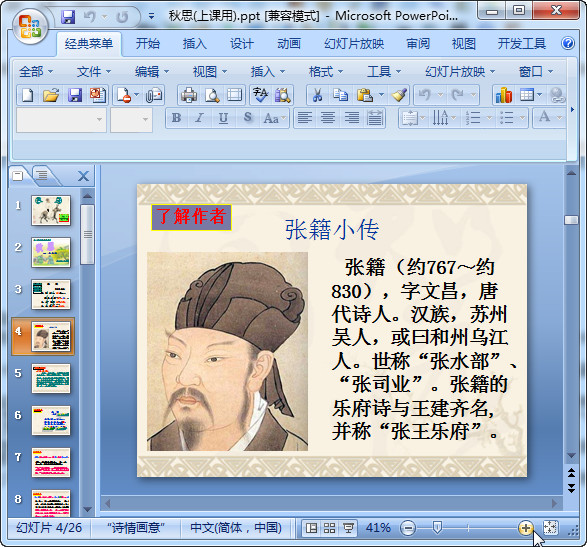Toggle italic formatting

point(200,118)
